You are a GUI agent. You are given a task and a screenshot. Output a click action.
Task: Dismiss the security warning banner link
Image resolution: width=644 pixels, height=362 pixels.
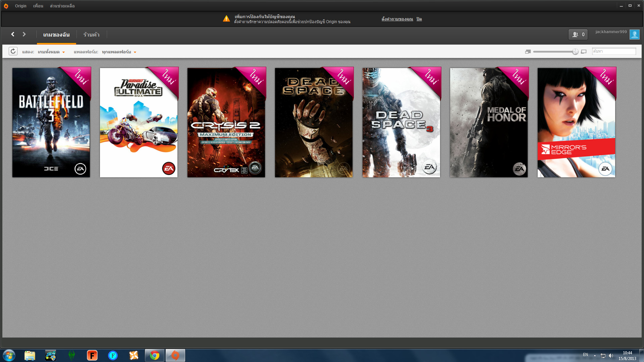pyautogui.click(x=419, y=19)
